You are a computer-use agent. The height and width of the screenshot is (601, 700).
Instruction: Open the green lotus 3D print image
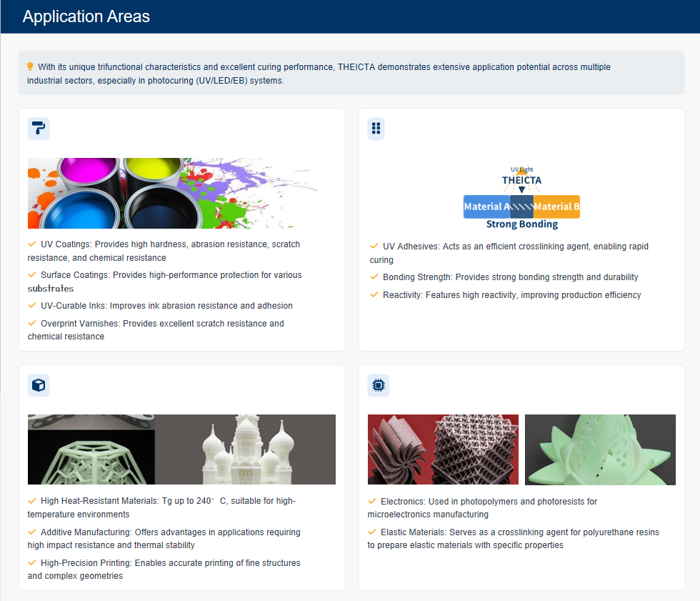pos(600,449)
